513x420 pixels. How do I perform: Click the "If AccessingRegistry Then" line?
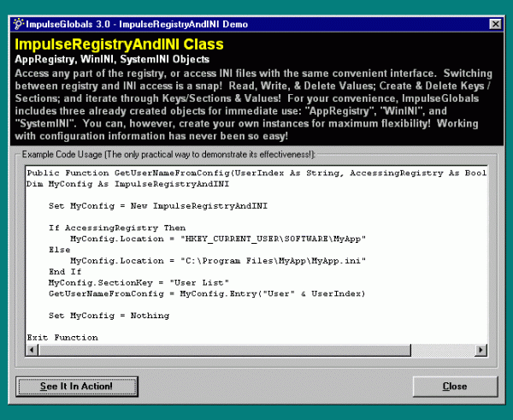coord(117,228)
